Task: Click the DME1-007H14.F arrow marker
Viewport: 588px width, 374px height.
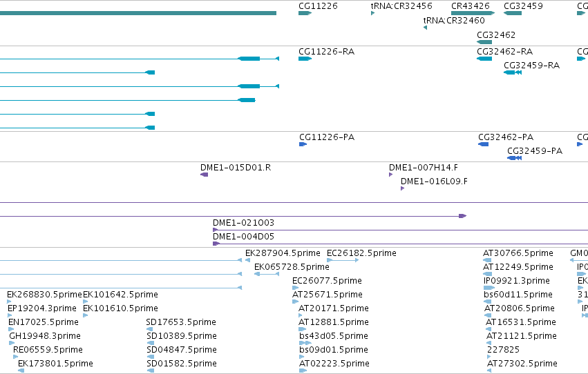Action: [391, 175]
